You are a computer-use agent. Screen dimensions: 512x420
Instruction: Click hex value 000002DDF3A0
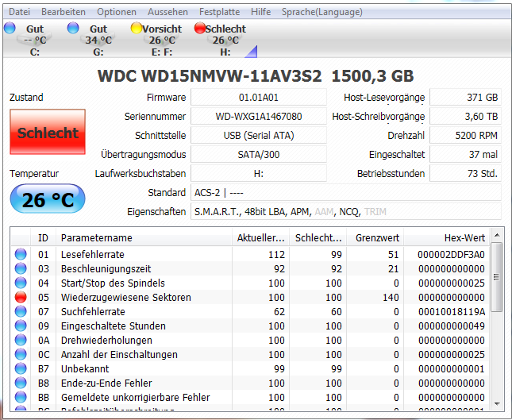pyautogui.click(x=451, y=254)
